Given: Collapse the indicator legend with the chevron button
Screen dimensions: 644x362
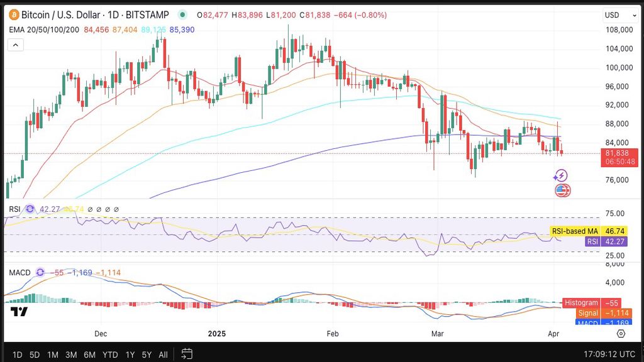Looking at the screenshot, I should pos(16,45).
